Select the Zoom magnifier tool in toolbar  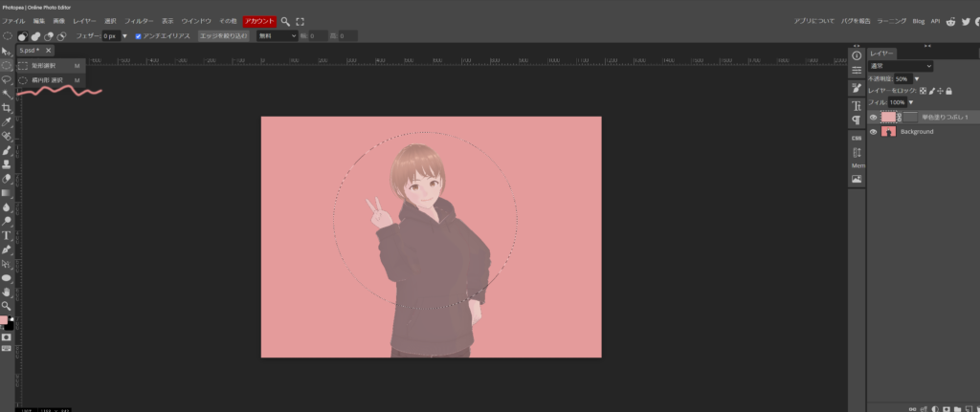point(7,306)
